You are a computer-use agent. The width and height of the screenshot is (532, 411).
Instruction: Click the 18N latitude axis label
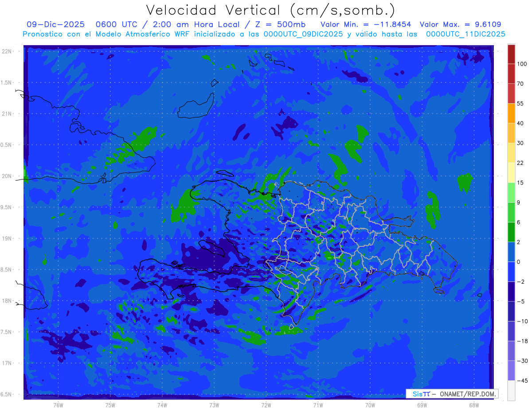pos(7,301)
